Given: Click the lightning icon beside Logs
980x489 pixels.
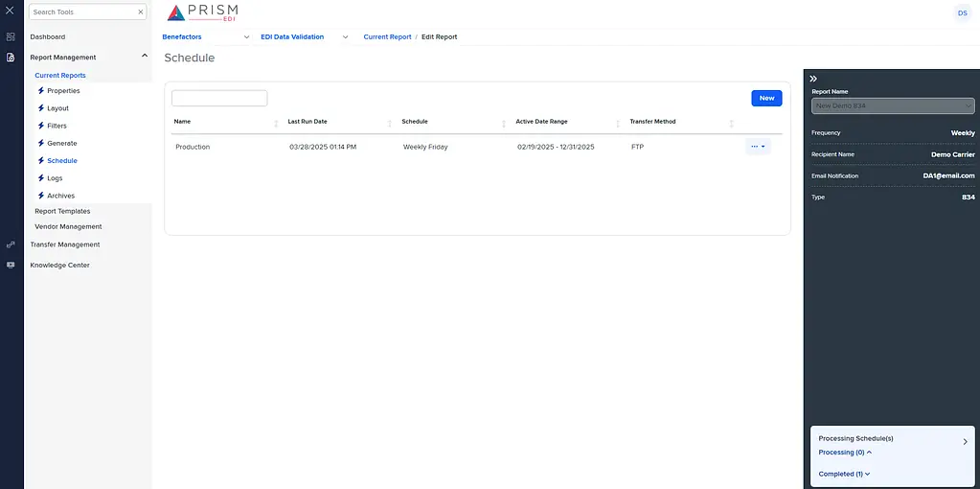Looking at the screenshot, I should 41,178.
